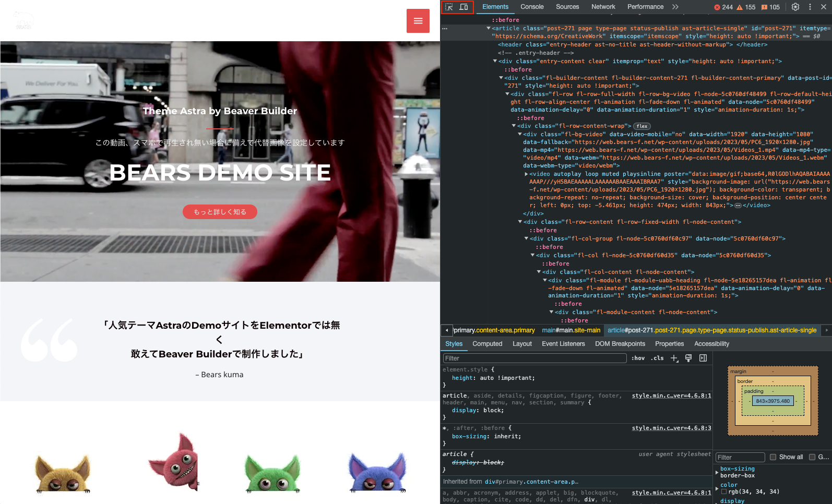The width and height of the screenshot is (832, 504).
Task: Focus the computed properties Filter field
Action: click(740, 457)
